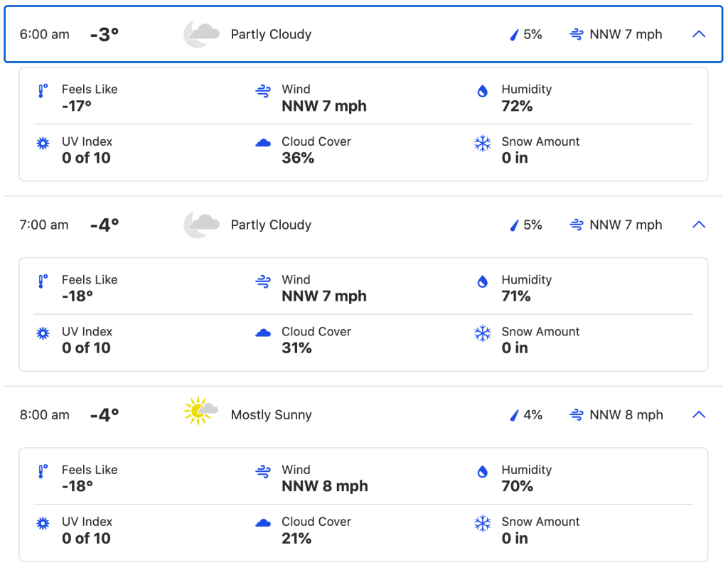
Task: Click the wind icon beside NNW 8 mph header
Action: (577, 415)
